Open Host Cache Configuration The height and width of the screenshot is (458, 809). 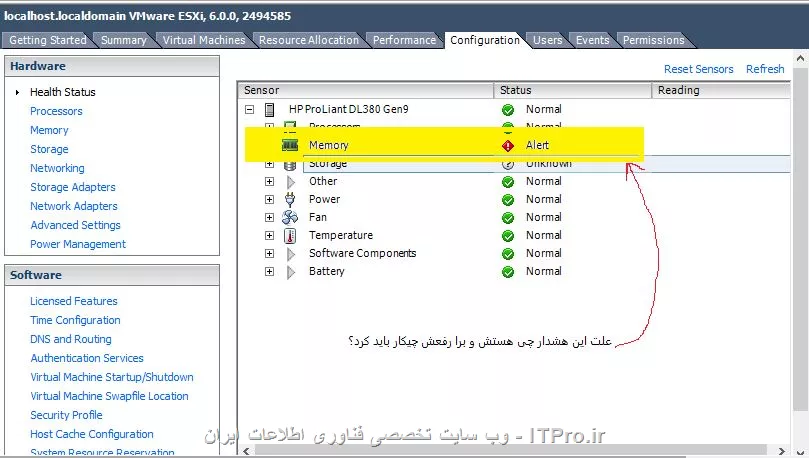coord(91,434)
